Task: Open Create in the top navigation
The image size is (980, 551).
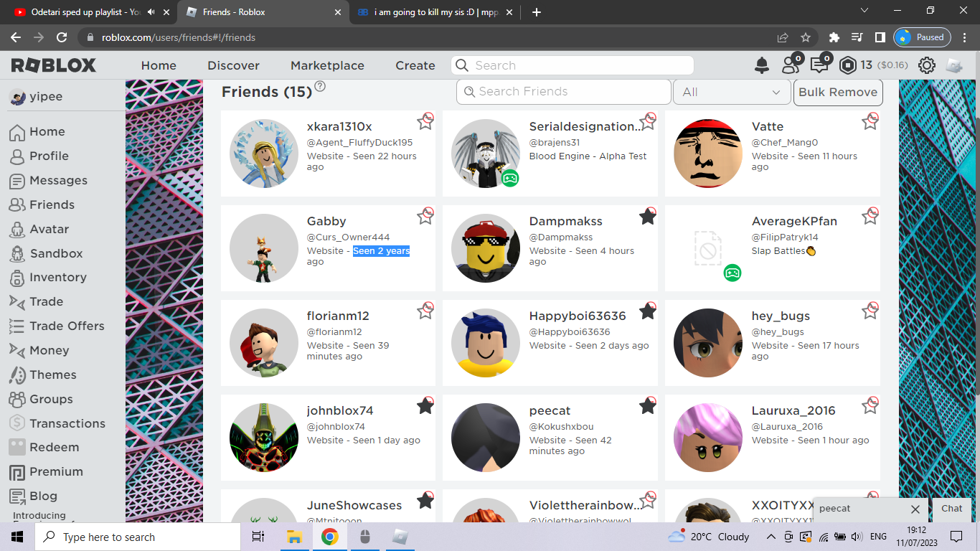Action: click(x=415, y=65)
